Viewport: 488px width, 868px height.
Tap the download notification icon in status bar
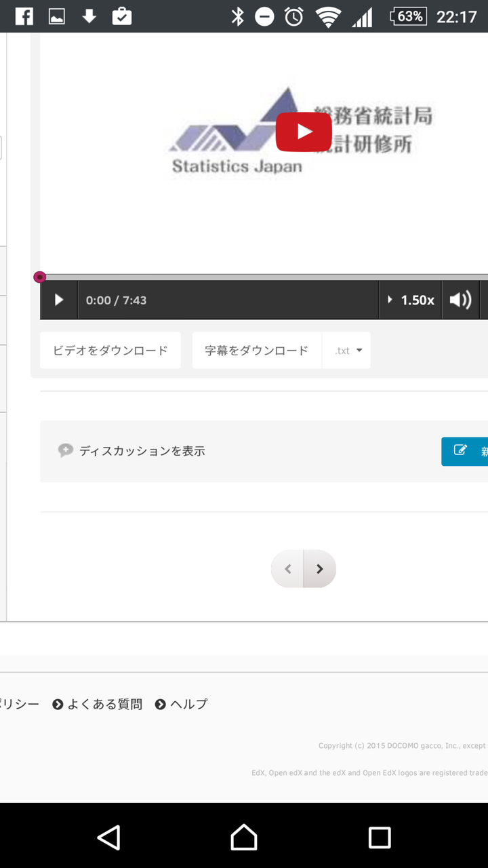pos(89,16)
